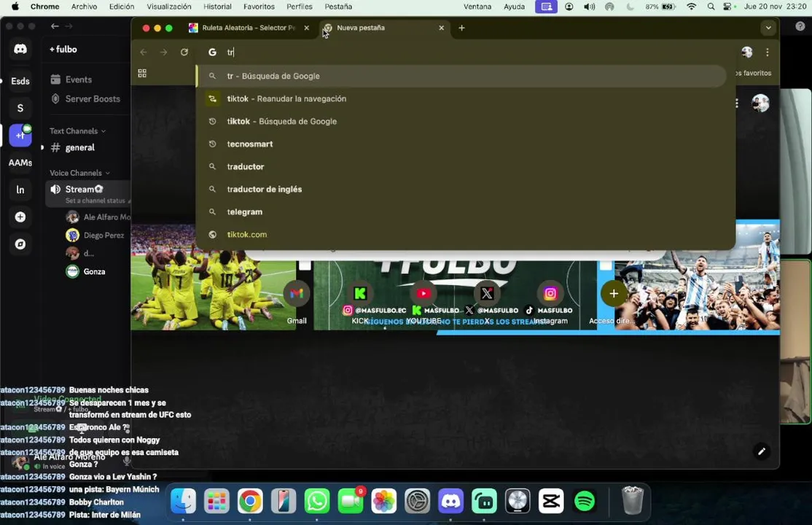Select 'tr - Búsqueda de Google' suggestion

click(461, 76)
